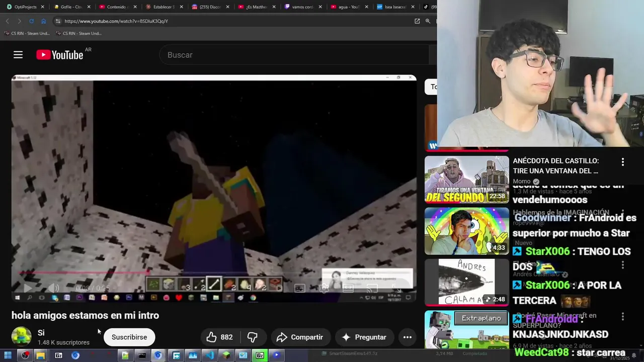Screen dimensions: 644x362
Task: Go back with the browser back arrow
Action: click(x=8, y=21)
